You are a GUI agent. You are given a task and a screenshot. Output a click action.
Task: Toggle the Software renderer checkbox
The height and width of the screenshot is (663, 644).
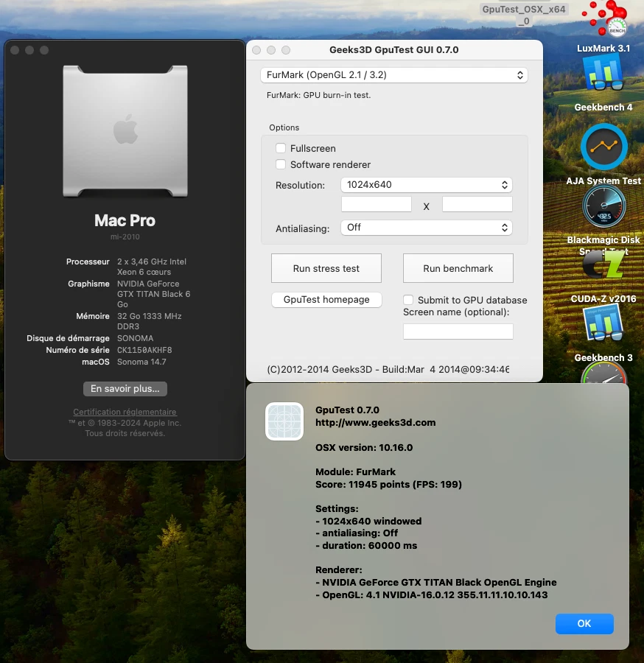pyautogui.click(x=281, y=164)
